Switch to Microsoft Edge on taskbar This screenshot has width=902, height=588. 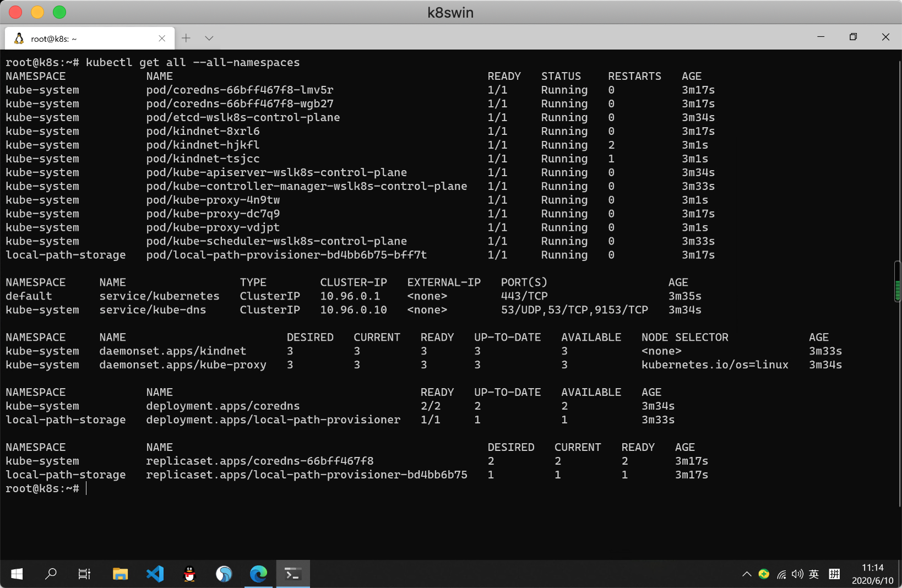258,574
